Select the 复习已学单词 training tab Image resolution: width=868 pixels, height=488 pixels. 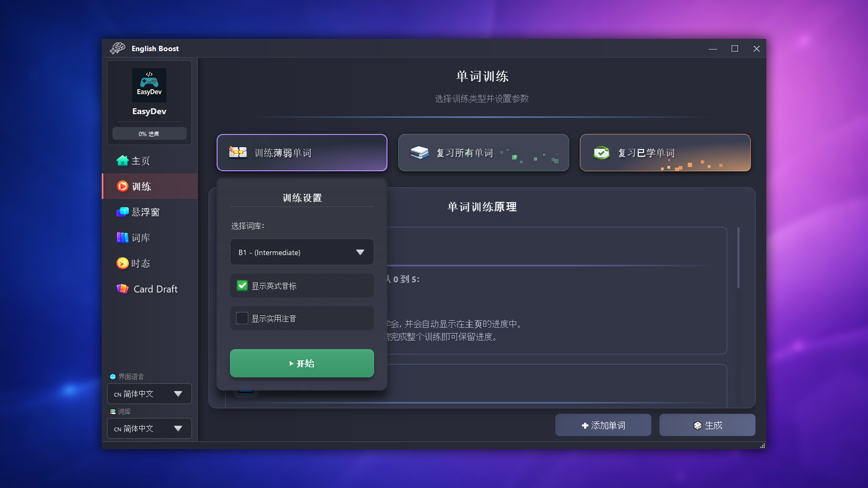click(665, 153)
